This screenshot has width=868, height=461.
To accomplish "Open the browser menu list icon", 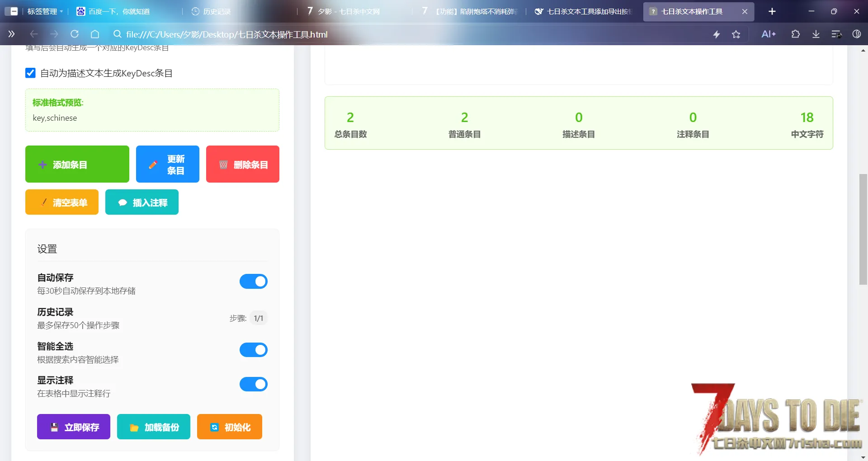I will tap(836, 34).
